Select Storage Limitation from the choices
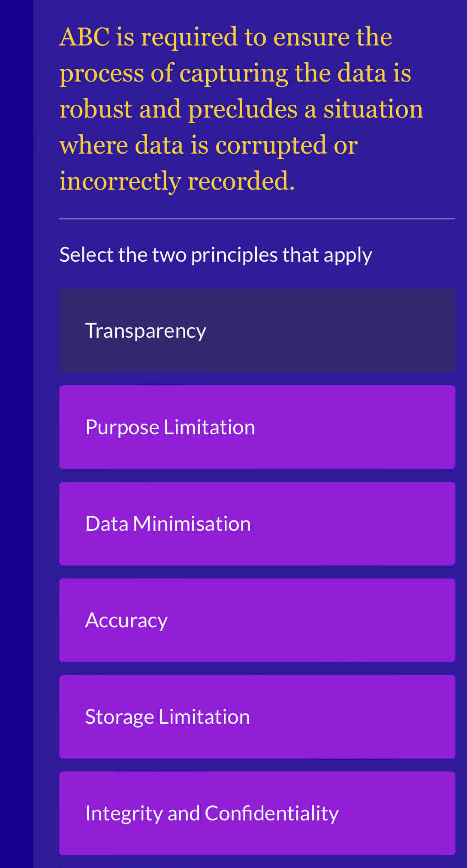The width and height of the screenshot is (467, 868). click(x=257, y=716)
